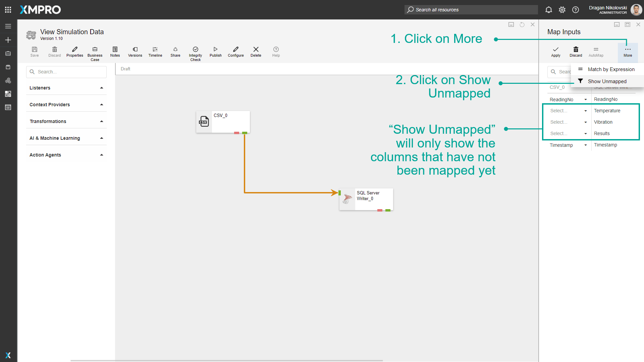Choose Match by Expression menu option
Image resolution: width=644 pixels, height=362 pixels.
click(611, 69)
